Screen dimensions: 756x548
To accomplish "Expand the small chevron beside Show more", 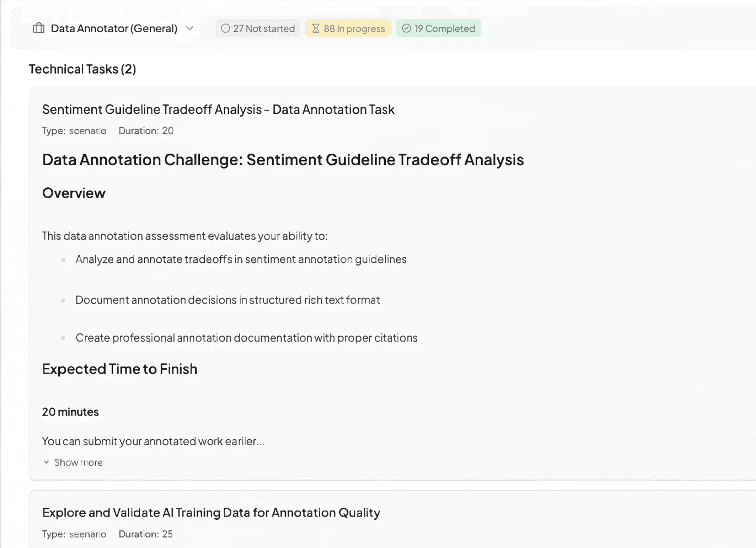I will [46, 462].
